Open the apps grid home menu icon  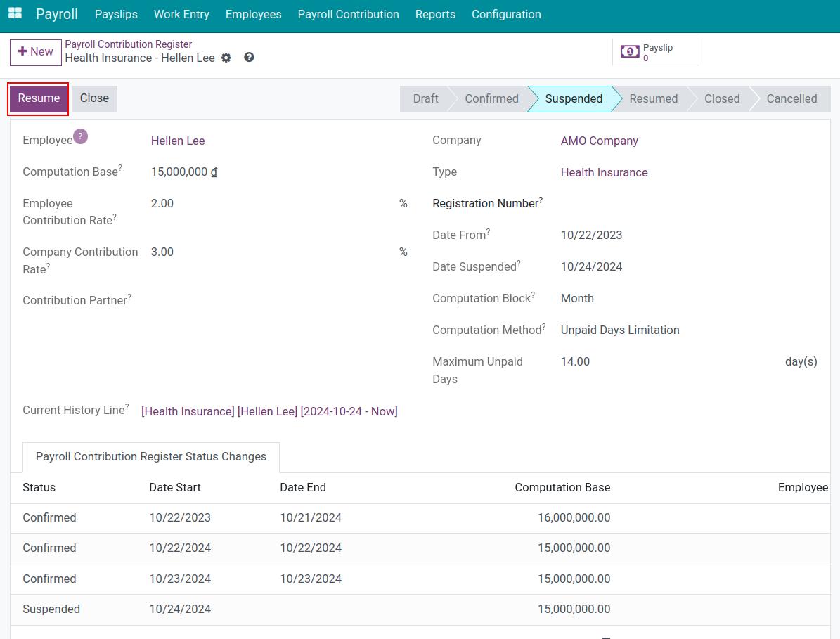click(x=15, y=14)
